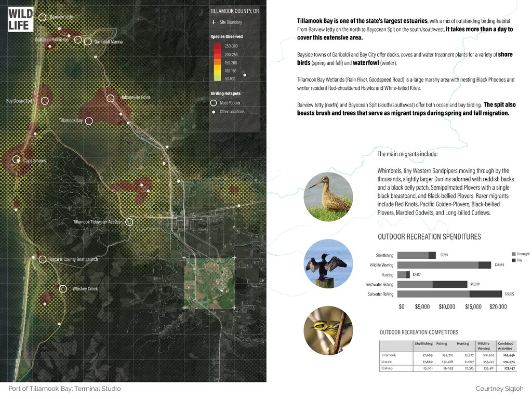Click the yellow warbler photo thumbnail
The height and width of the screenshot is (399, 532).
click(x=328, y=330)
